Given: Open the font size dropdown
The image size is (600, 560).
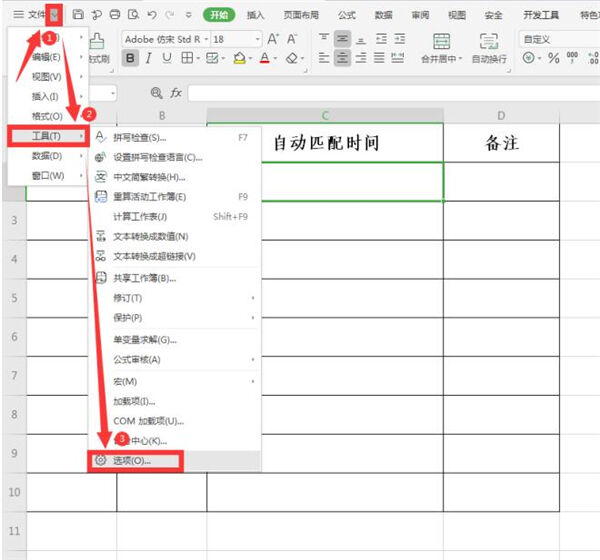Looking at the screenshot, I should tap(258, 39).
